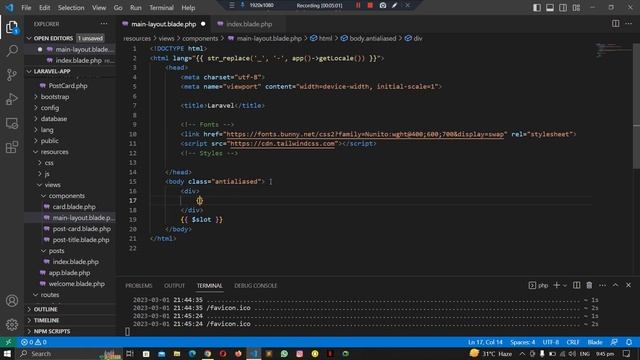Viewport: 640px width, 360px height.
Task: Follow the fonts.bunny.net link in code
Action: tap(365, 134)
